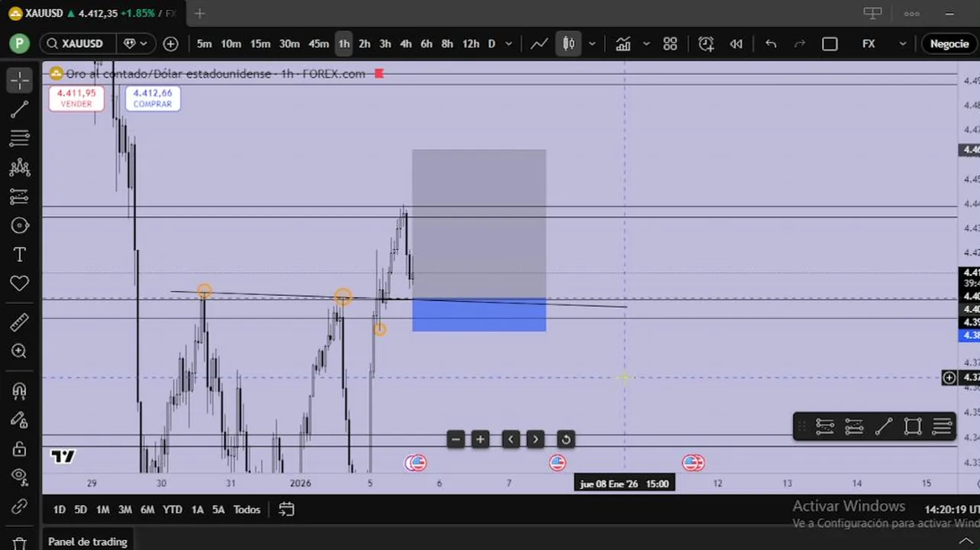Reset the chart view with the circular arrow

point(566,439)
